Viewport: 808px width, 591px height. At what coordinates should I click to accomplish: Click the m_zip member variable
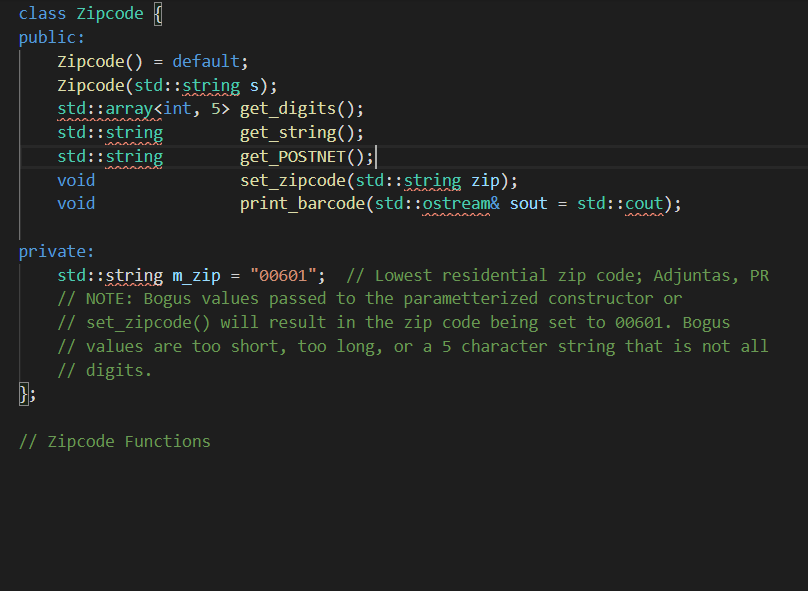(x=196, y=276)
